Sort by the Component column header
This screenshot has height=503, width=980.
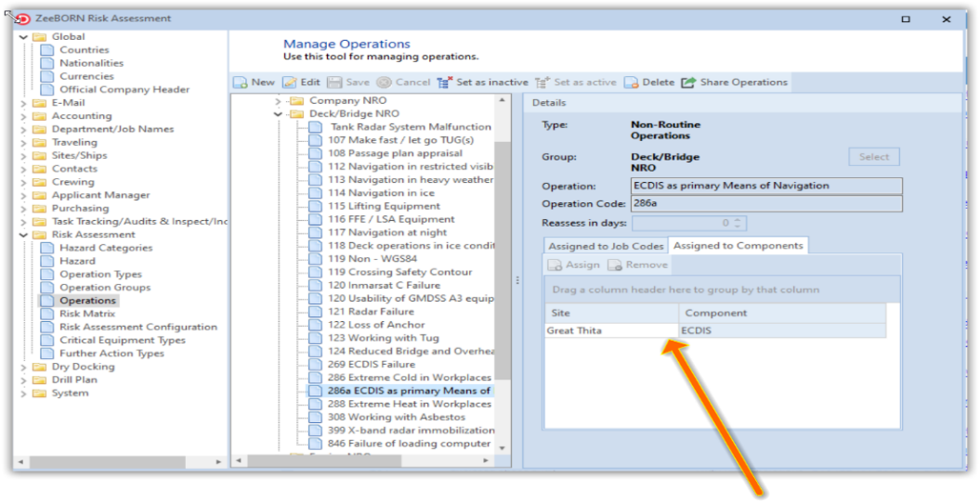(782, 314)
